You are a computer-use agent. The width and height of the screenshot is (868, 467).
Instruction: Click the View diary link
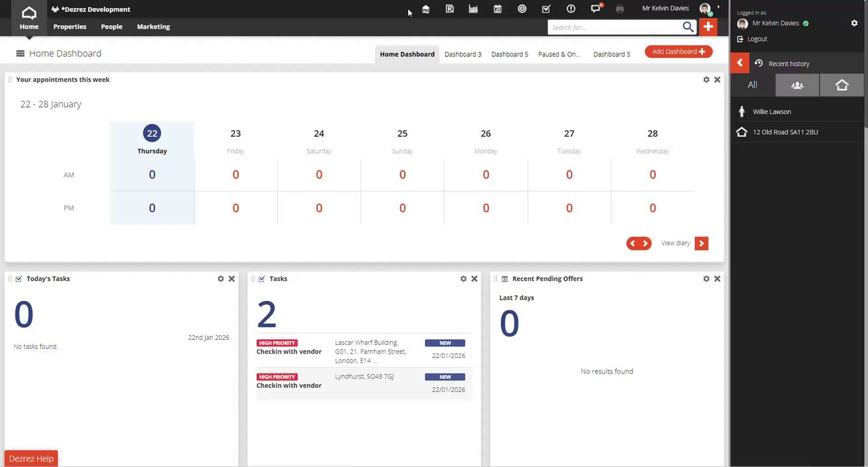675,243
